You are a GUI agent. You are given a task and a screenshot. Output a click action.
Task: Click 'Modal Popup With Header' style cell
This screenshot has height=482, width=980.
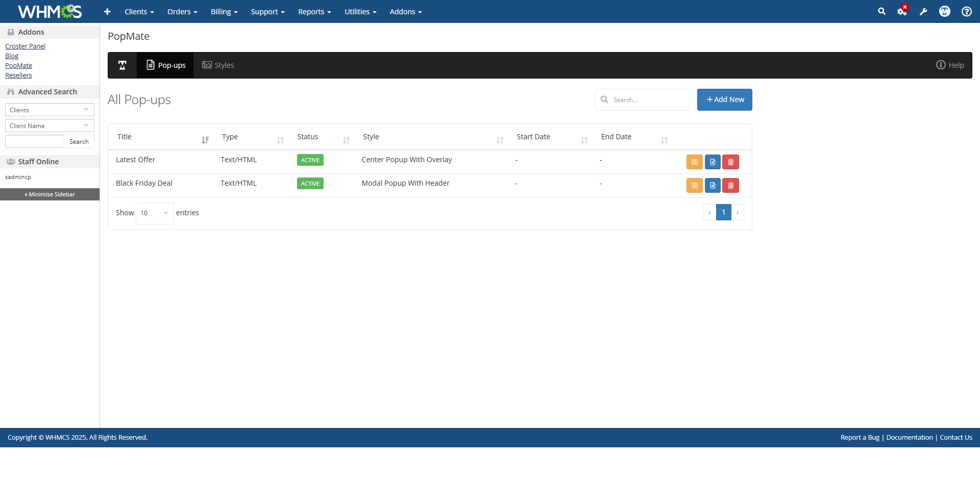[406, 183]
